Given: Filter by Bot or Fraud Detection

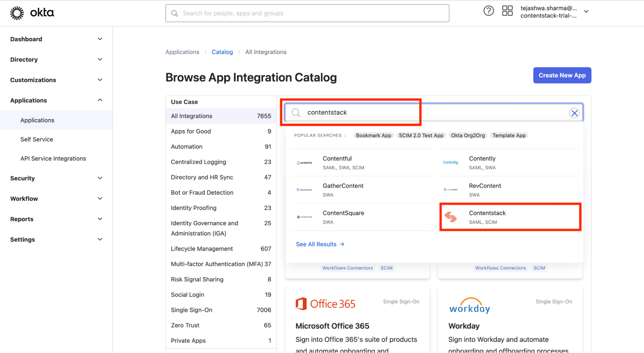Looking at the screenshot, I should pos(221,193).
